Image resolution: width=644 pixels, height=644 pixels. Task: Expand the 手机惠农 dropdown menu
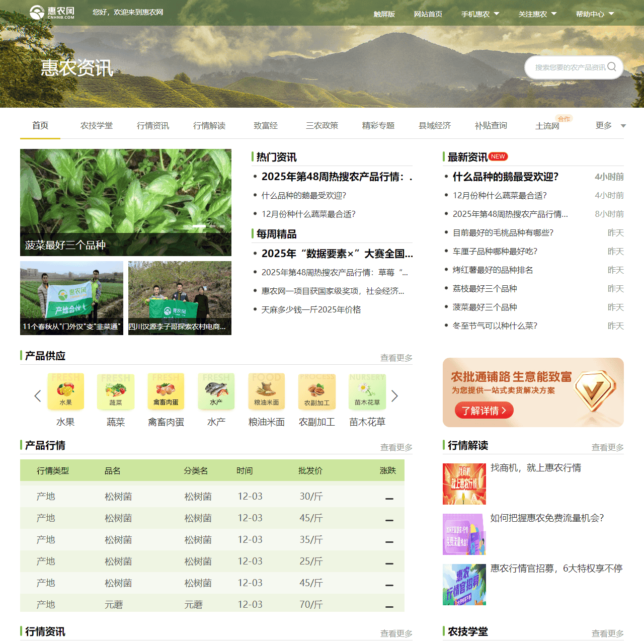click(480, 14)
